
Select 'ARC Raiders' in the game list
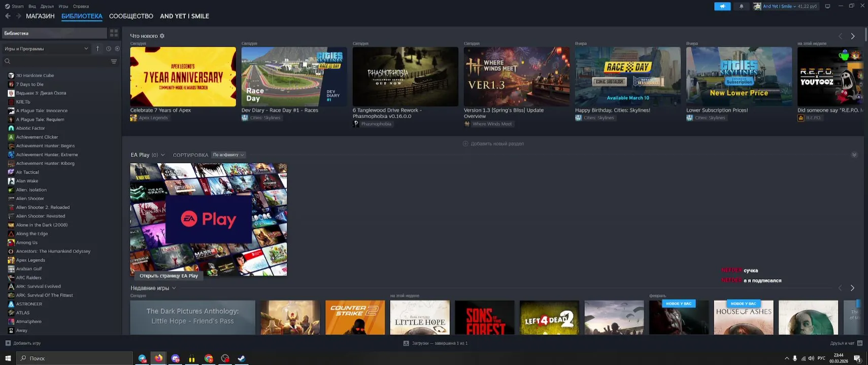28,278
